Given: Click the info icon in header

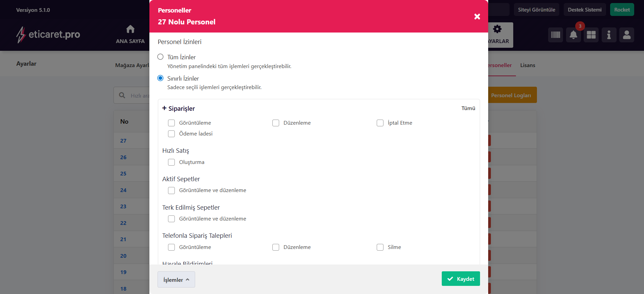Looking at the screenshot, I should click(609, 35).
